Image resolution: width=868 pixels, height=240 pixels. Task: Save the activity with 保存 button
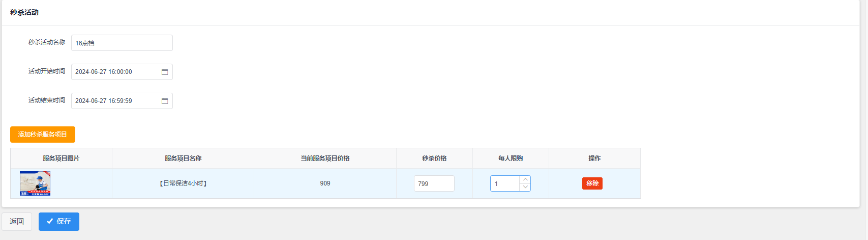(59, 222)
